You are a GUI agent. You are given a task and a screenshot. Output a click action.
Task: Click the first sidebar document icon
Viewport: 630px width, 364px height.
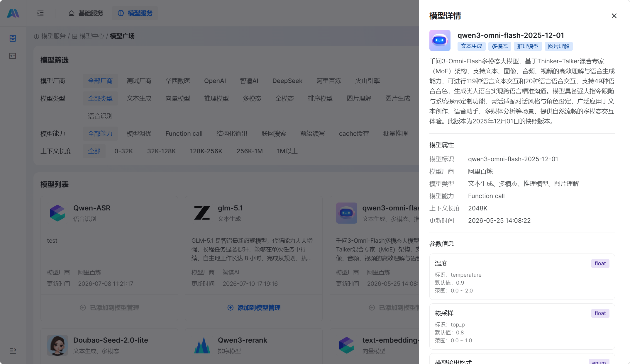(13, 38)
